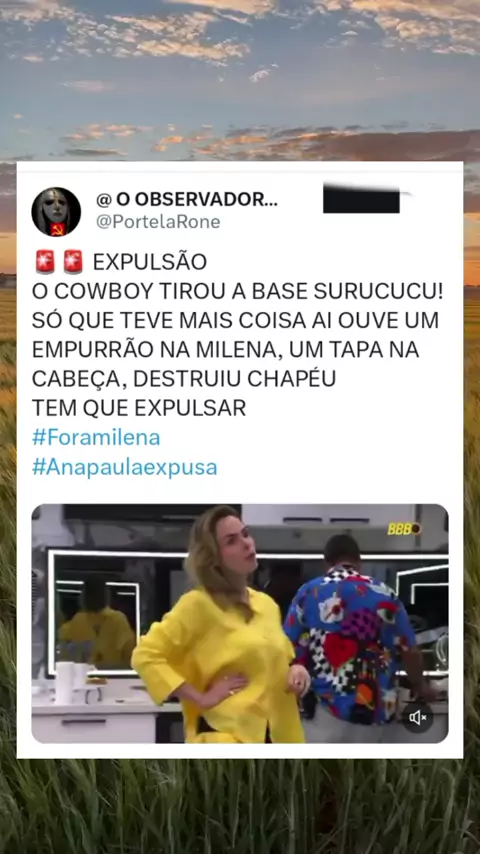Screen dimensions: 480x854
Task: Click the cloudy sky above the tweet card
Action: click(240, 79)
